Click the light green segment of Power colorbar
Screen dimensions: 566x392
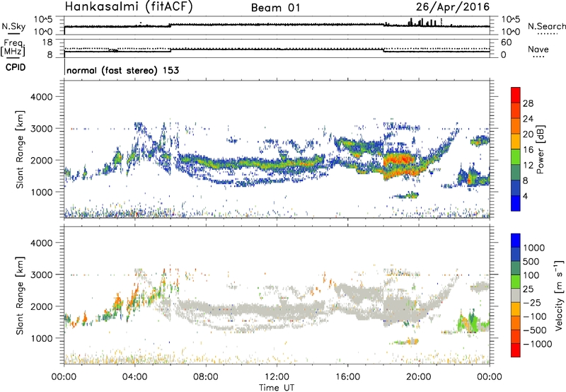[x=516, y=157]
